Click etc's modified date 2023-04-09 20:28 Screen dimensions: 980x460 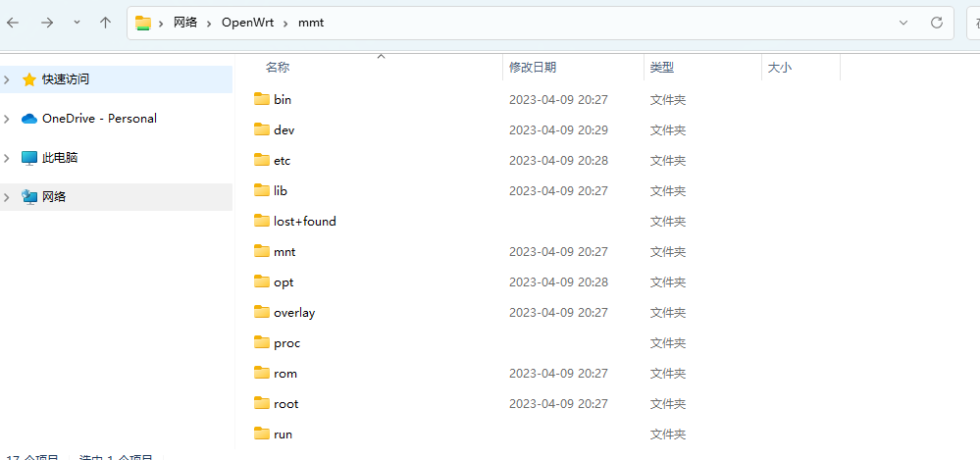(x=559, y=161)
